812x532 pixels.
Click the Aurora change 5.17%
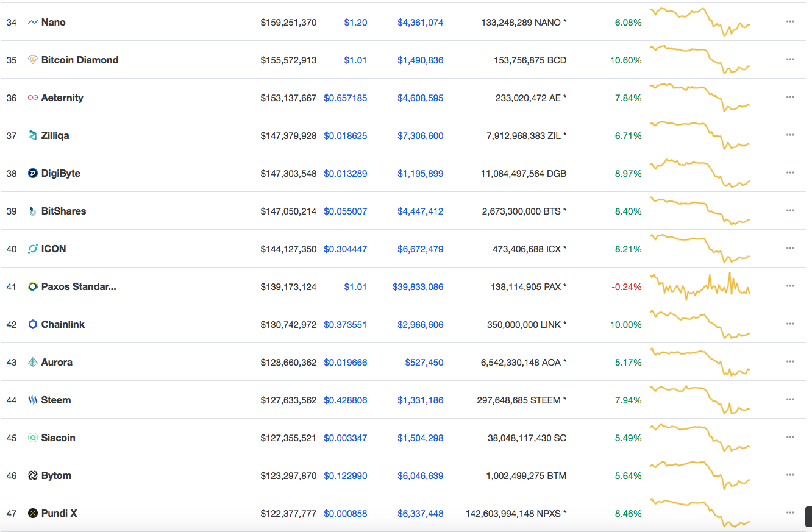[629, 363]
